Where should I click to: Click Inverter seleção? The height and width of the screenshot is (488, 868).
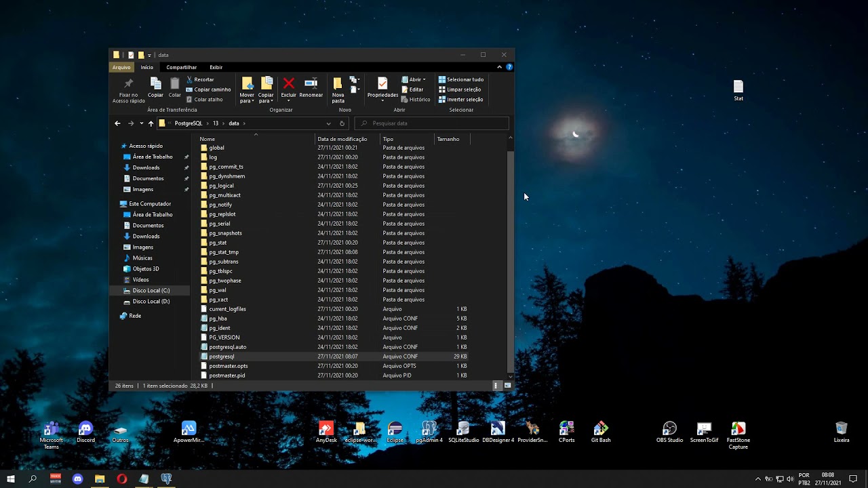click(x=461, y=100)
